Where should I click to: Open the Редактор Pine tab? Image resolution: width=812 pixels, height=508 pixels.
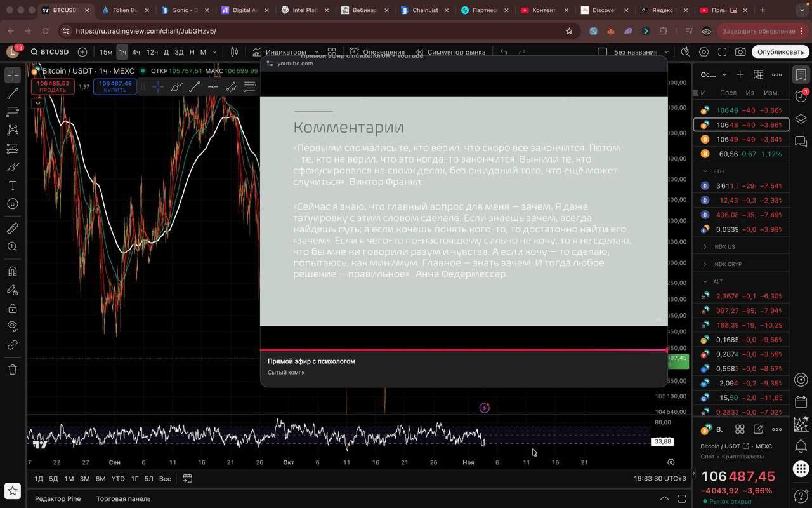[58, 498]
